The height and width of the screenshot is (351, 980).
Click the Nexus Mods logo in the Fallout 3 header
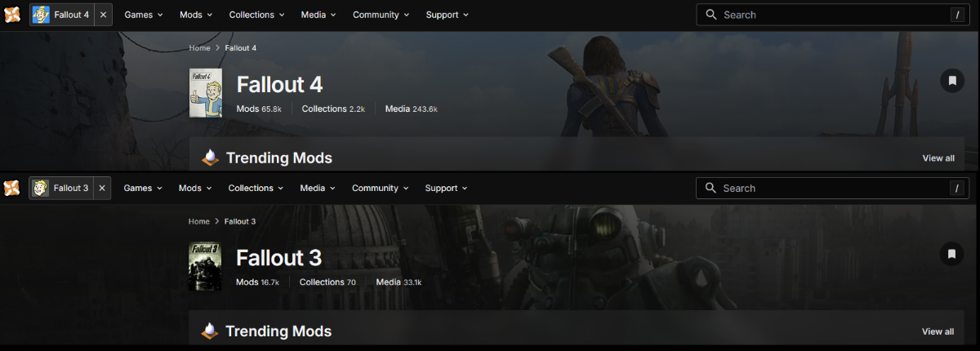[x=11, y=188]
